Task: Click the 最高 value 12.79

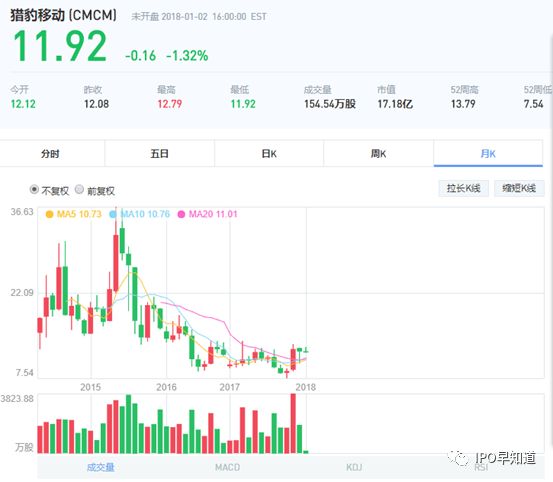Action: [170, 104]
